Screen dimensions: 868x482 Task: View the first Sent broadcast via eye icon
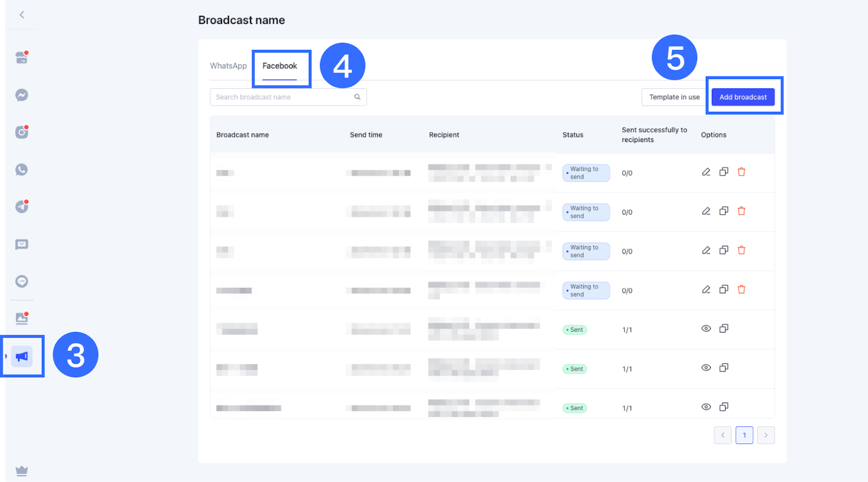[x=706, y=329]
